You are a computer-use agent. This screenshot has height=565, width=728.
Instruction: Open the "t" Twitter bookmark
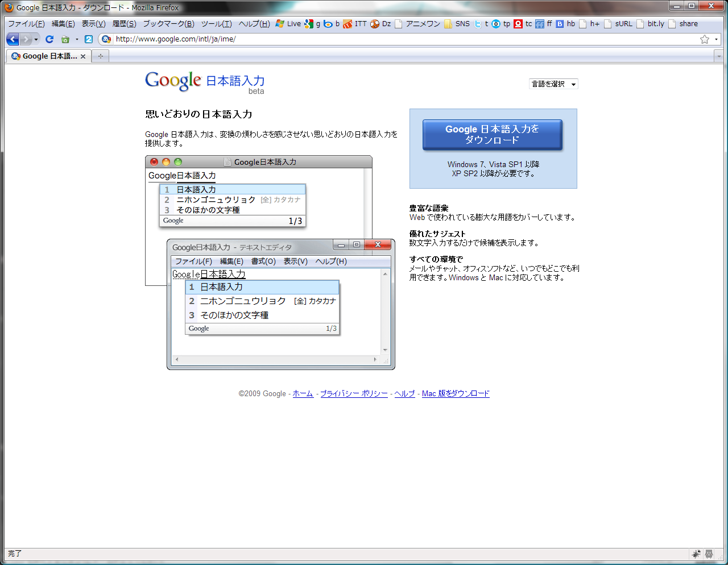tap(482, 24)
